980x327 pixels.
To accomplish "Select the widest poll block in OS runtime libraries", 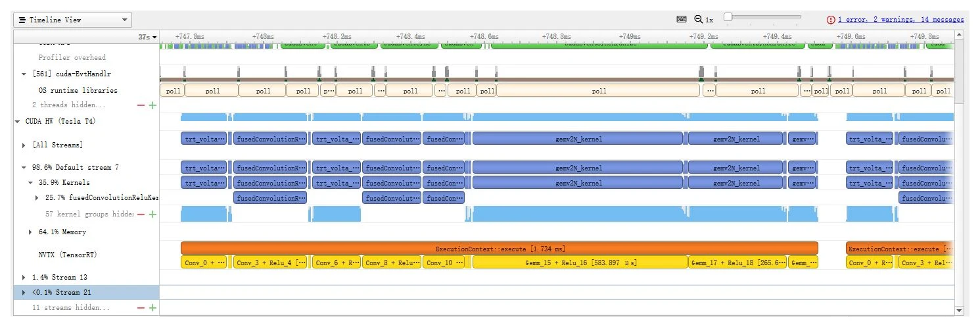I will pos(599,91).
